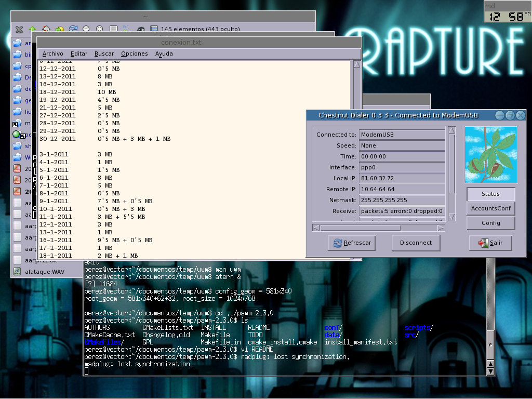Zoom in with the plus icon

86,29
